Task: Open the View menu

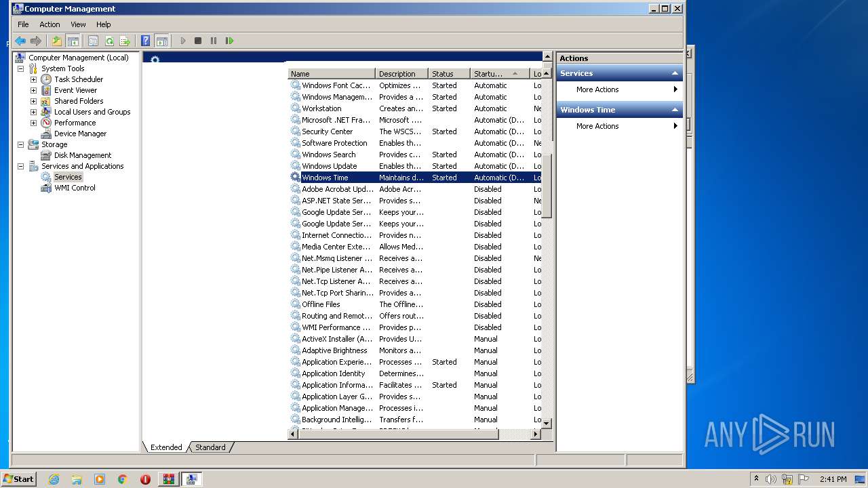Action: click(79, 24)
